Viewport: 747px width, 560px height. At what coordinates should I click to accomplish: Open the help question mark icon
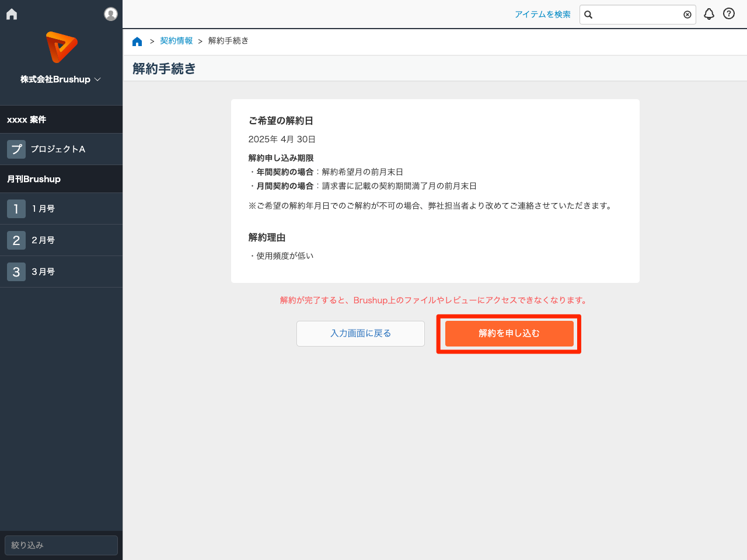point(729,13)
